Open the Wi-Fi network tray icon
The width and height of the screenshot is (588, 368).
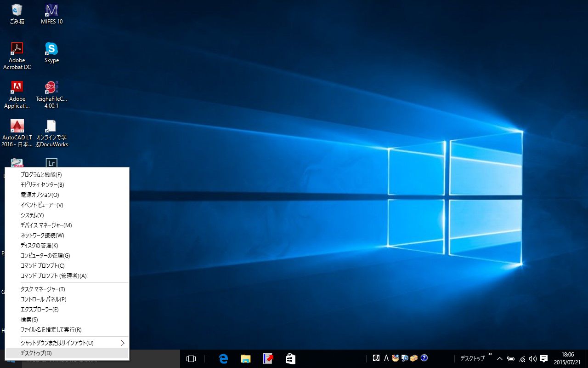tap(522, 359)
